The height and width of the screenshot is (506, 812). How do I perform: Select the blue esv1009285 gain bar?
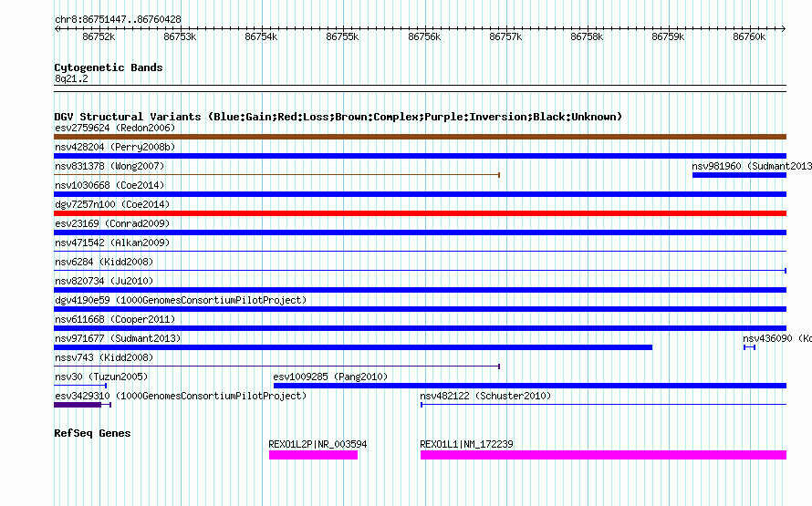[530, 386]
